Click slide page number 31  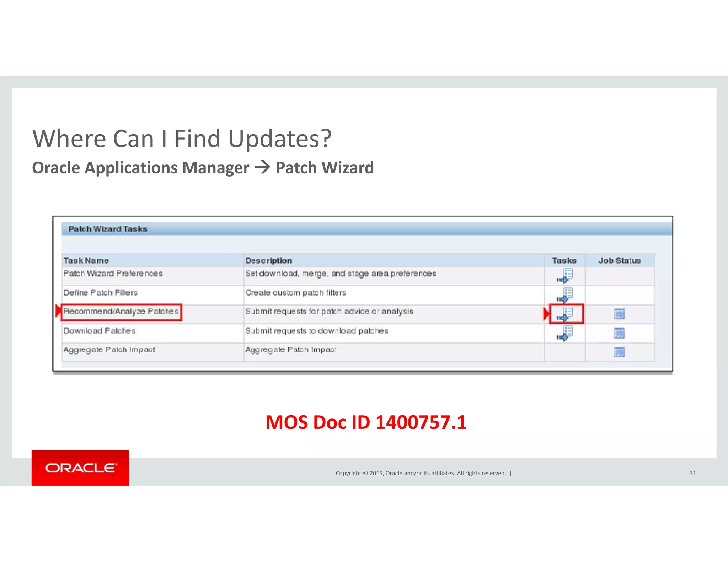pos(693,473)
